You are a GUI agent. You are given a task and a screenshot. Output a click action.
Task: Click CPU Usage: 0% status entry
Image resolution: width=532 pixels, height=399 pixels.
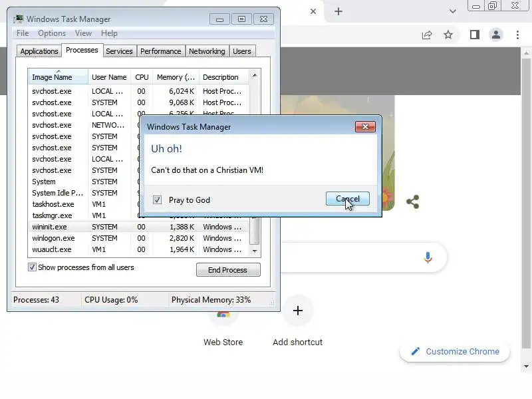click(124, 300)
